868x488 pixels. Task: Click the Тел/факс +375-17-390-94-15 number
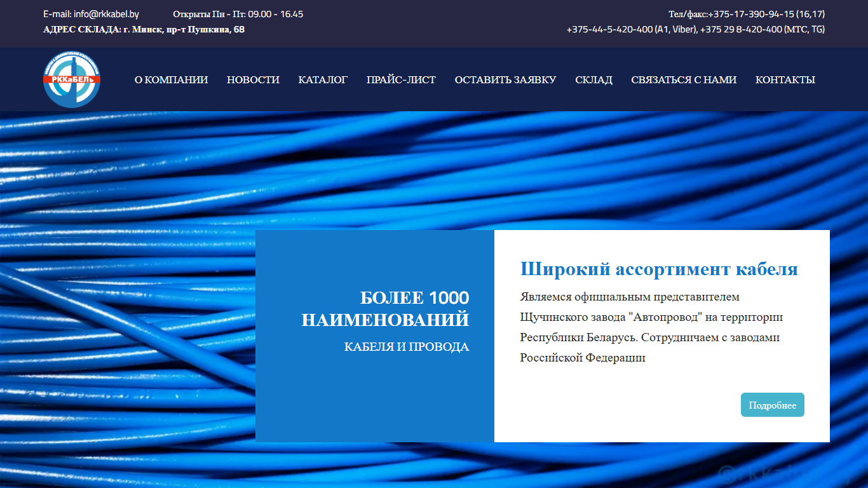[747, 14]
